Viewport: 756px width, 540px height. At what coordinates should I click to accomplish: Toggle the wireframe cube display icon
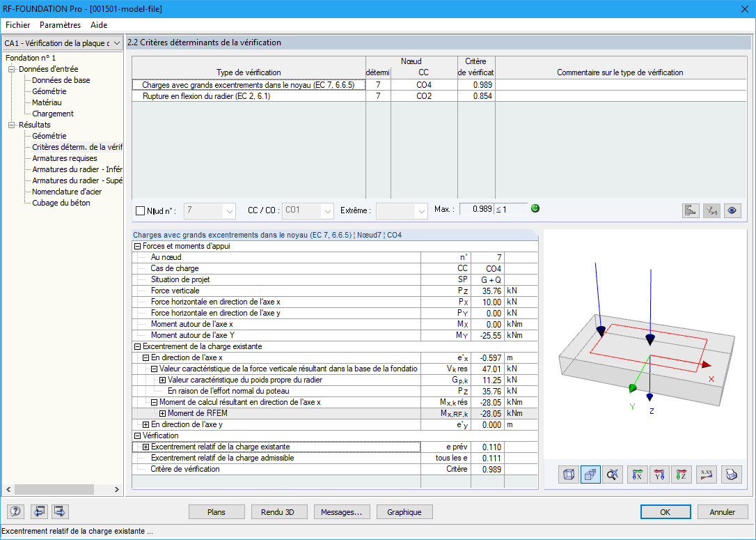pyautogui.click(x=569, y=475)
